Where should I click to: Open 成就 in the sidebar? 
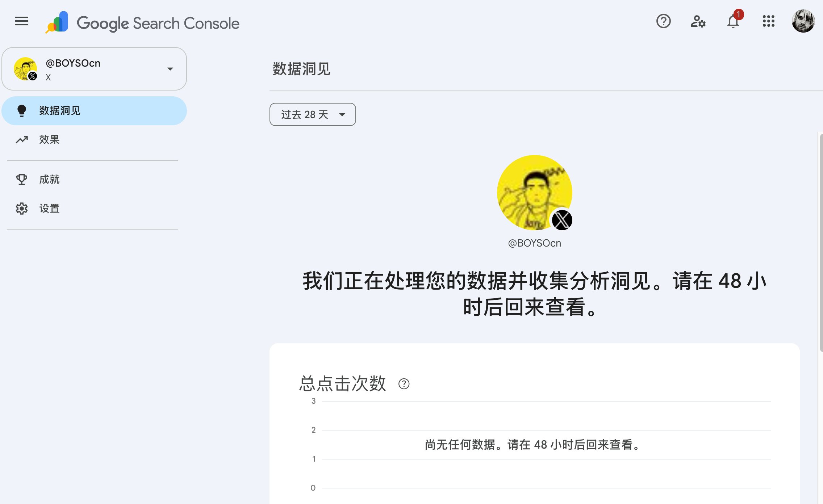94,180
